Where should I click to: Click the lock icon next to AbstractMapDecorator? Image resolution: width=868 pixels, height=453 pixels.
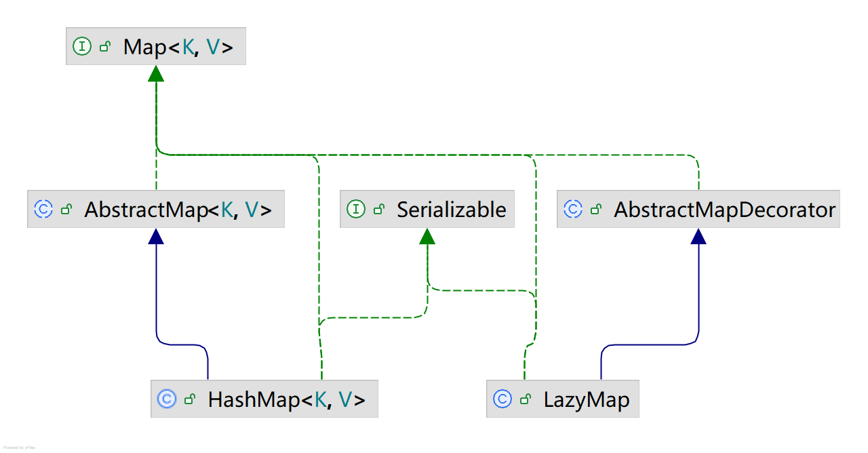596,210
